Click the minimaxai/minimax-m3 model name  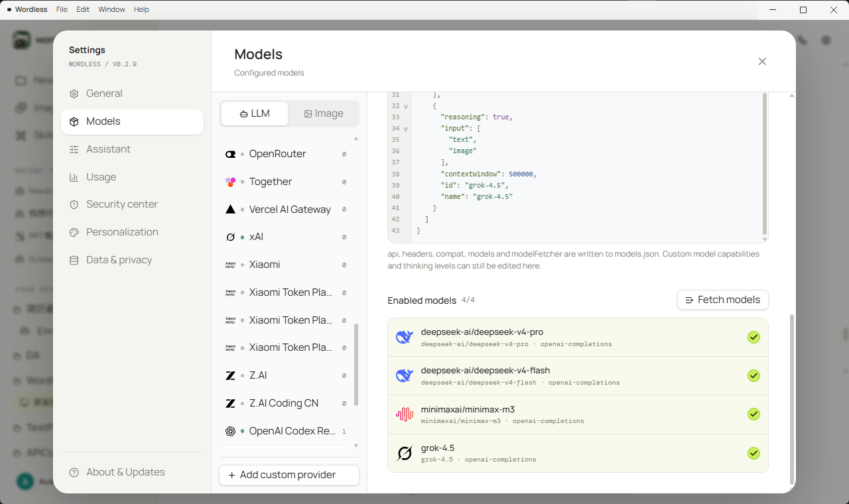click(x=468, y=409)
